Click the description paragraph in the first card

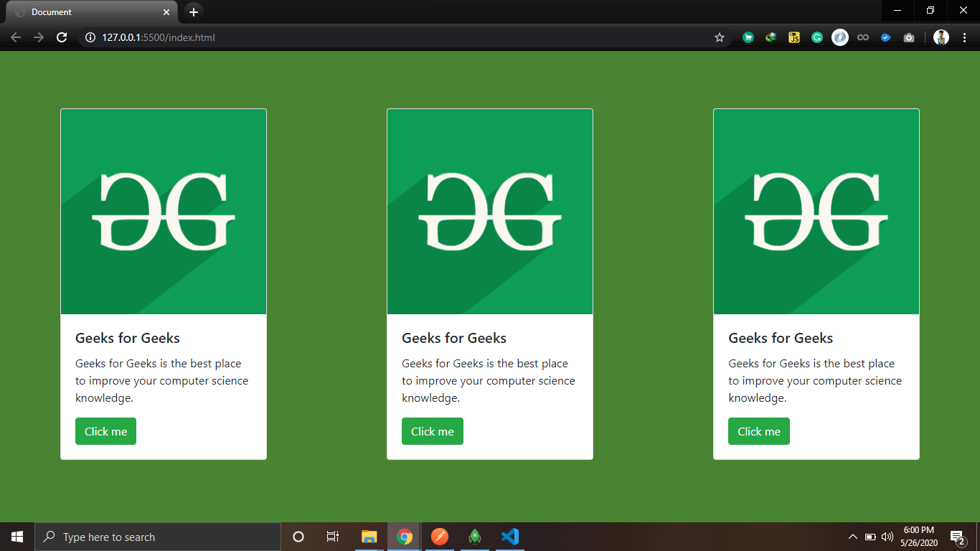coord(162,380)
